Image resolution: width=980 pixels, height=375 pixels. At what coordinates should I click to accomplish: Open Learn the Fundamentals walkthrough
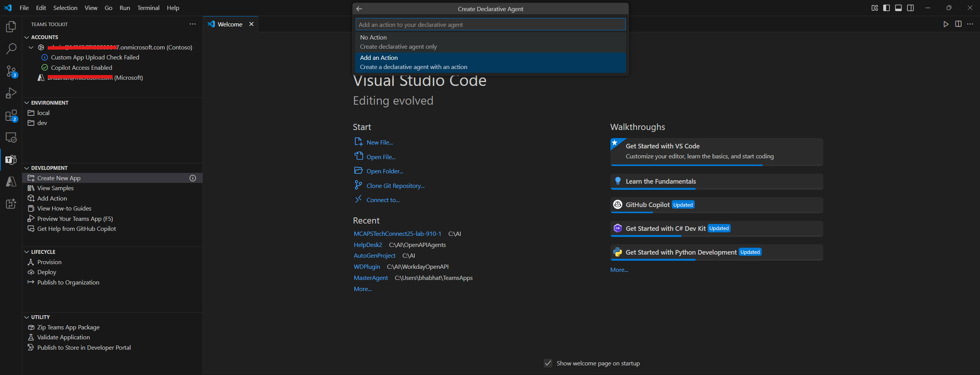point(717,182)
